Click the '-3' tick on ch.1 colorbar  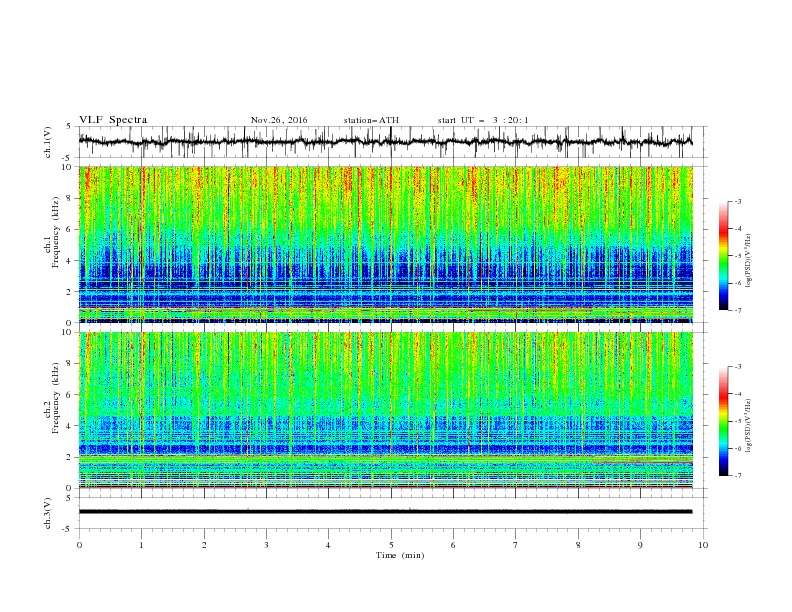737,201
